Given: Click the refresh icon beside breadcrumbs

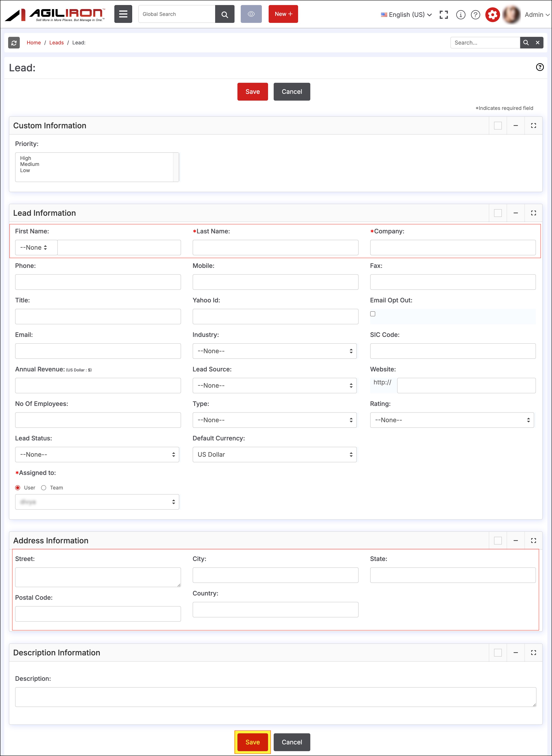Looking at the screenshot, I should pos(14,42).
